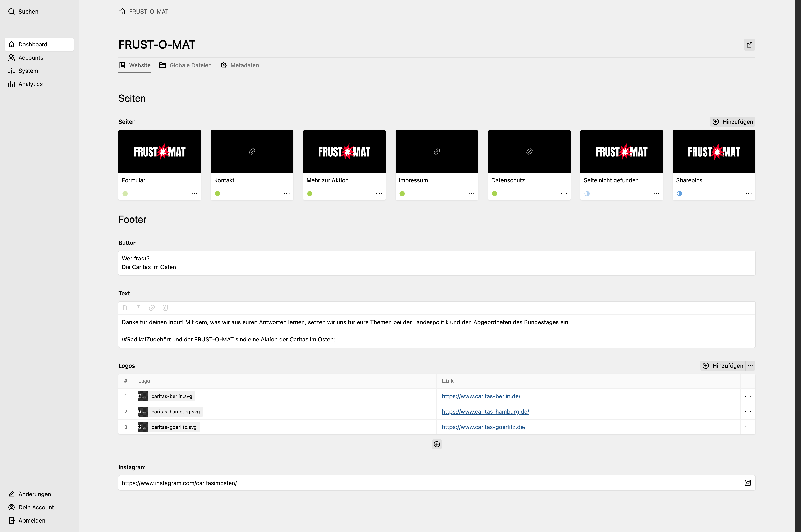Viewport: 801px width, 532px height.
Task: Open the Suchen search in sidebar
Action: [x=23, y=12]
